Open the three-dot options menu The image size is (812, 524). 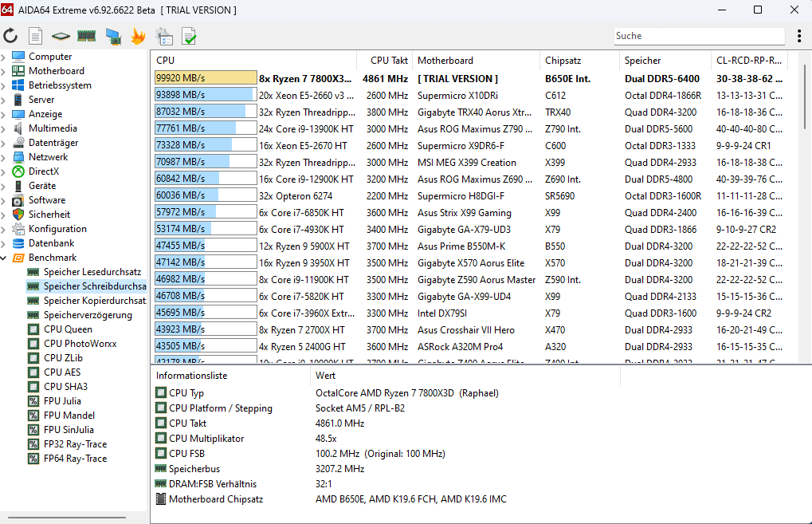(799, 36)
